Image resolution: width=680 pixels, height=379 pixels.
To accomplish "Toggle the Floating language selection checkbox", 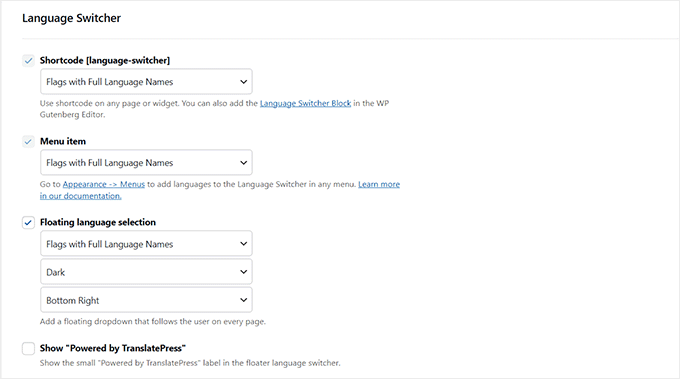I will coord(28,222).
